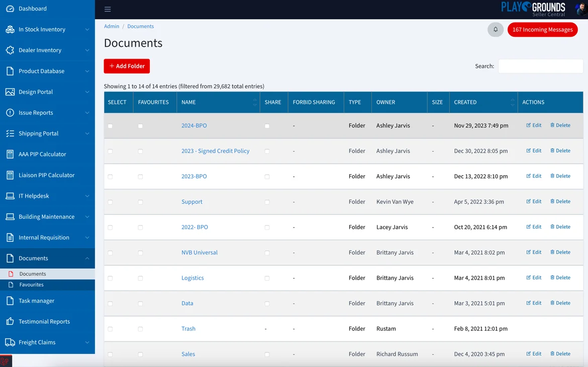This screenshot has width=588, height=367.
Task: Click the hamburger menu icon in top bar
Action: click(x=108, y=9)
